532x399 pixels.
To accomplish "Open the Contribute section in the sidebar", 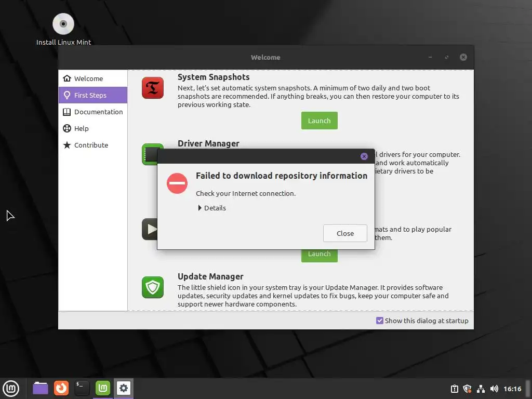I will click(x=93, y=145).
